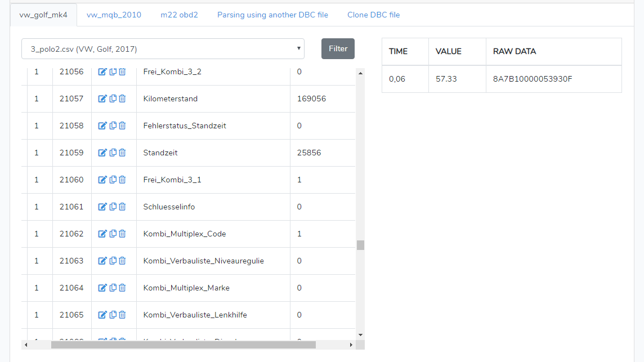Edit the Kombi_Multiplex_Code signal
The image size is (644, 362).
pos(102,234)
